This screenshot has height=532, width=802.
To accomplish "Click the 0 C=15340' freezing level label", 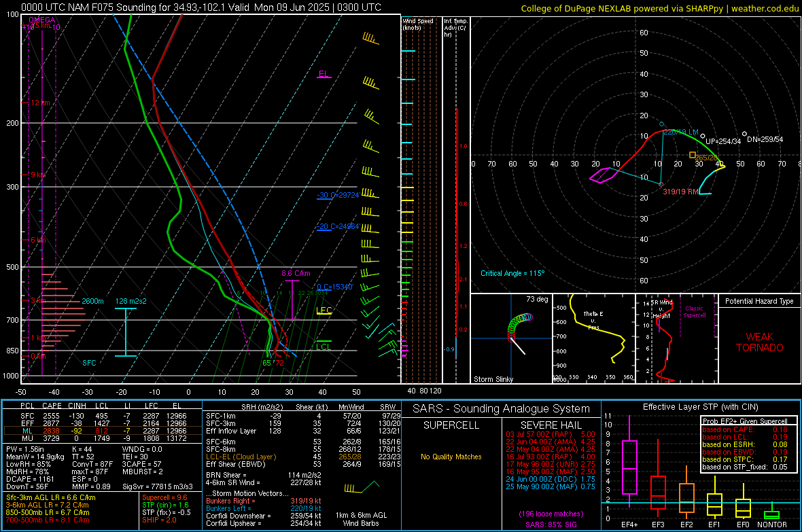I will pyautogui.click(x=334, y=287).
